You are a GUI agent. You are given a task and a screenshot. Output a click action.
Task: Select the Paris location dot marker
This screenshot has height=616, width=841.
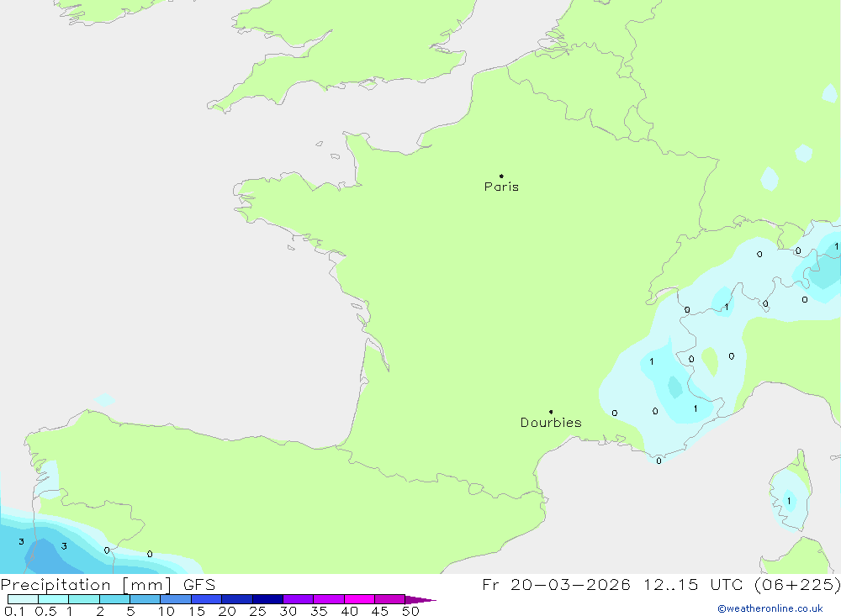point(501,176)
